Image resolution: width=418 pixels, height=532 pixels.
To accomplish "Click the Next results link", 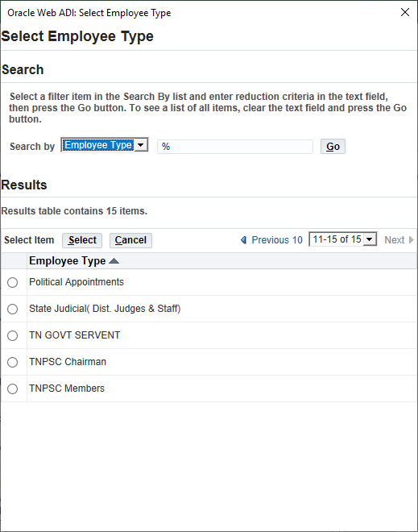I will (395, 240).
